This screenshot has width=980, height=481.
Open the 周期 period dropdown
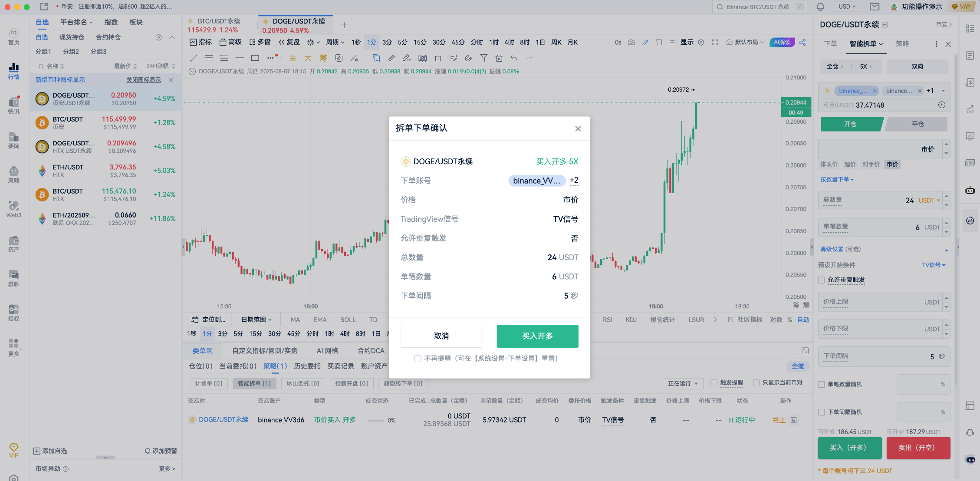335,42
